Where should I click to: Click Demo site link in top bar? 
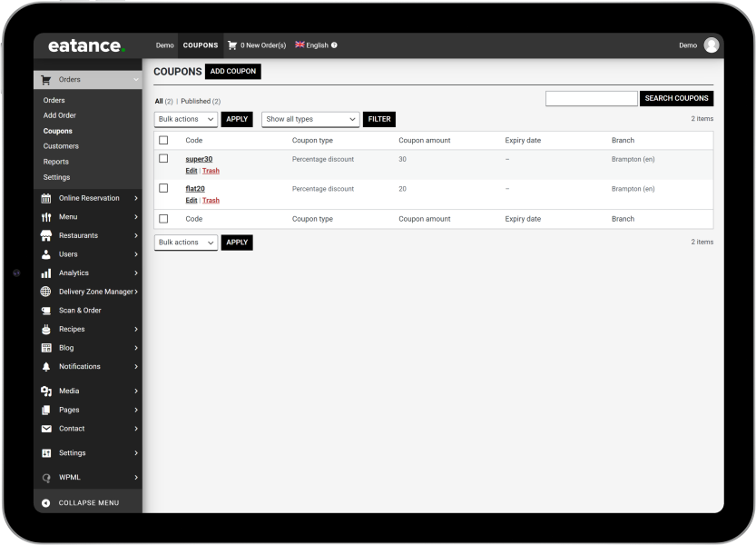point(164,45)
